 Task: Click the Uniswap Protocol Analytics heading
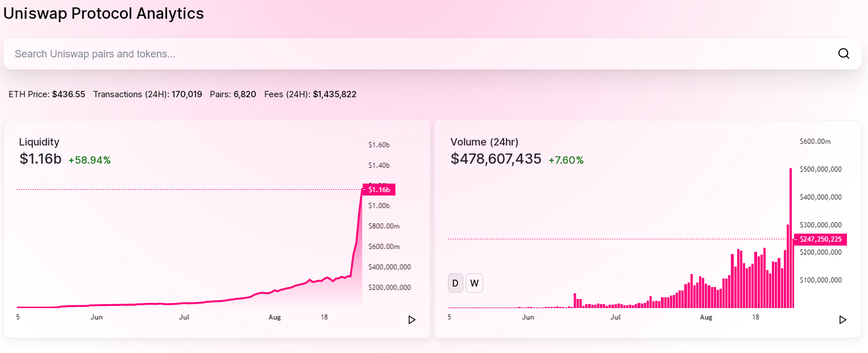[103, 14]
